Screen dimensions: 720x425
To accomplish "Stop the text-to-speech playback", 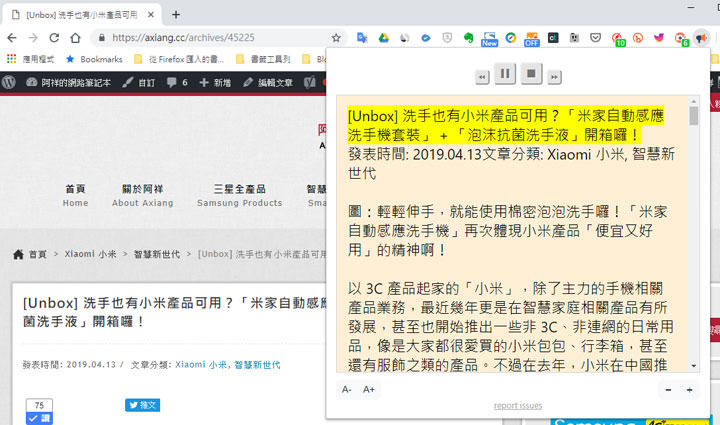I will pyautogui.click(x=531, y=73).
